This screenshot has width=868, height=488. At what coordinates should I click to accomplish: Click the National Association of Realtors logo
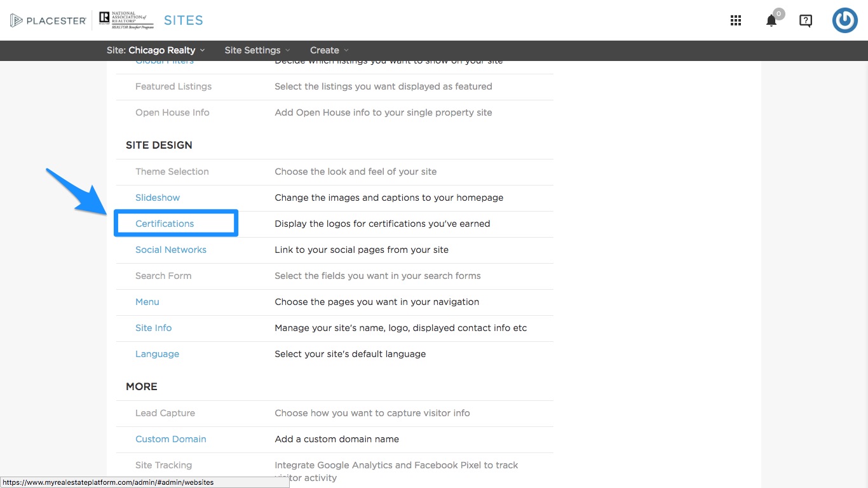pyautogui.click(x=126, y=20)
